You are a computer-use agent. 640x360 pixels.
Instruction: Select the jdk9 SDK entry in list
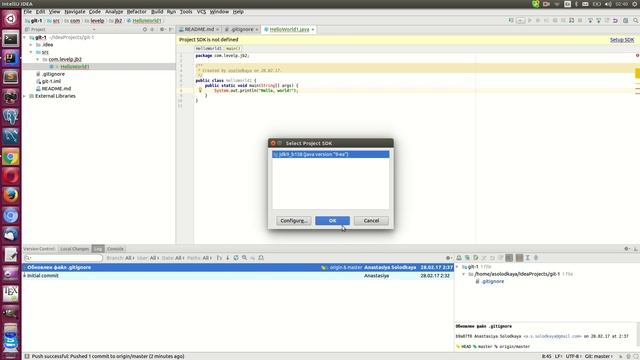point(331,154)
